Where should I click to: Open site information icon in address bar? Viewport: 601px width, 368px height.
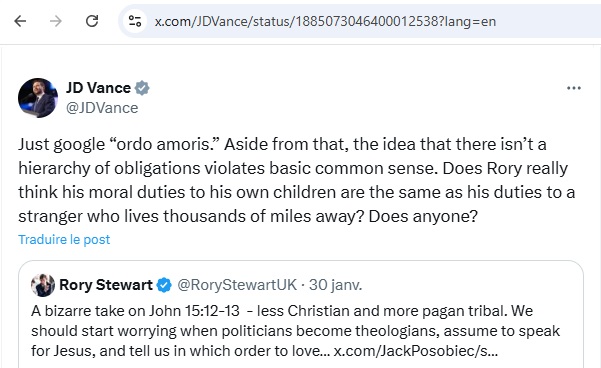pyautogui.click(x=135, y=21)
